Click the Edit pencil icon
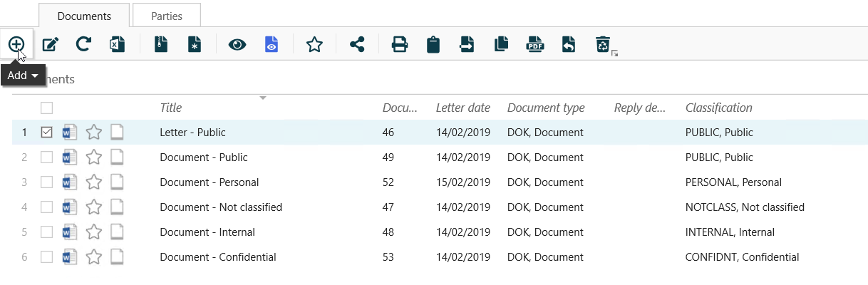 pyautogui.click(x=50, y=45)
